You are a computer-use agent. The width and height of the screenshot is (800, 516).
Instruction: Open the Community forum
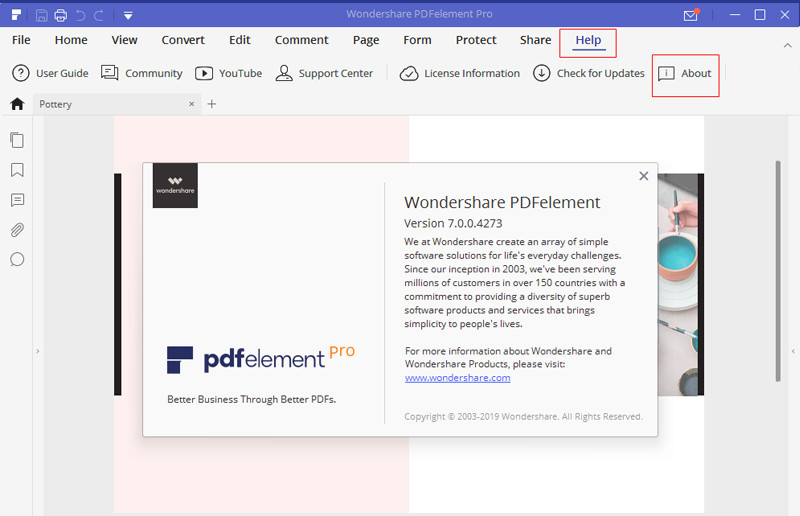(x=141, y=73)
